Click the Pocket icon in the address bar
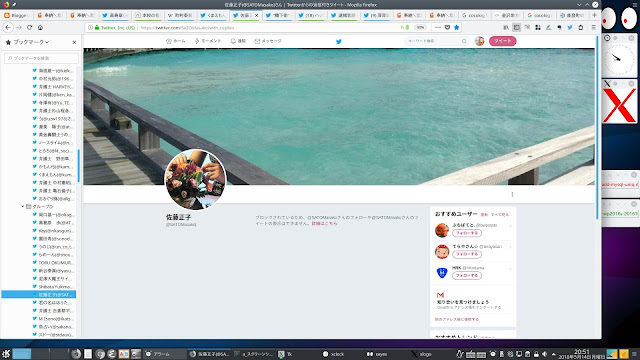This screenshot has width=640, height=360. [447, 27]
